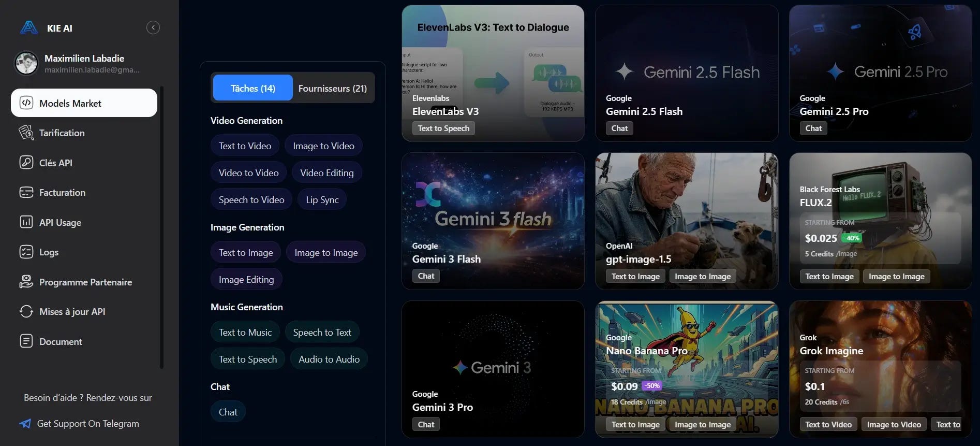Screen dimensions: 980x446
Task: Click Maximilien Labadie's profile avatar
Action: [26, 63]
